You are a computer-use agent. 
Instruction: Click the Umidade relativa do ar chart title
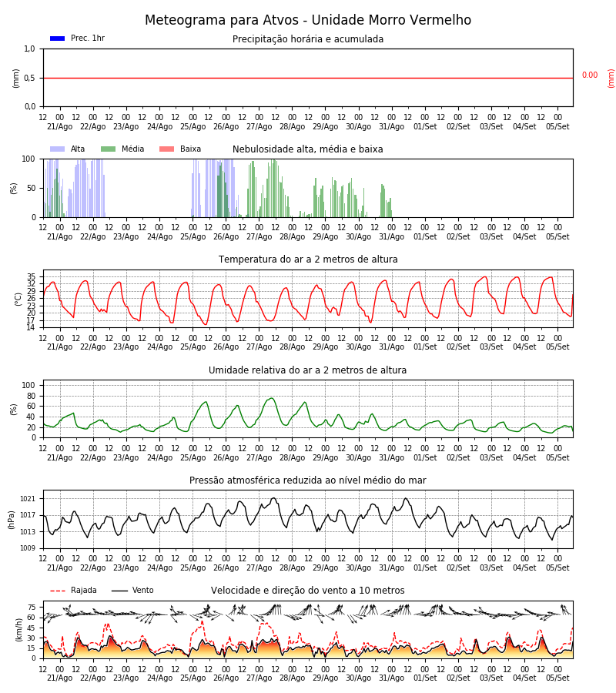(307, 370)
